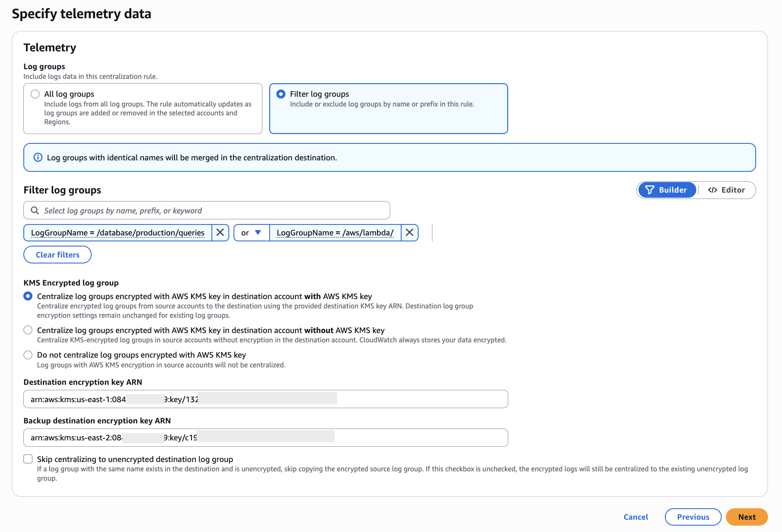This screenshot has height=532, width=782.
Task: Switch to the Editor view
Action: tap(727, 190)
